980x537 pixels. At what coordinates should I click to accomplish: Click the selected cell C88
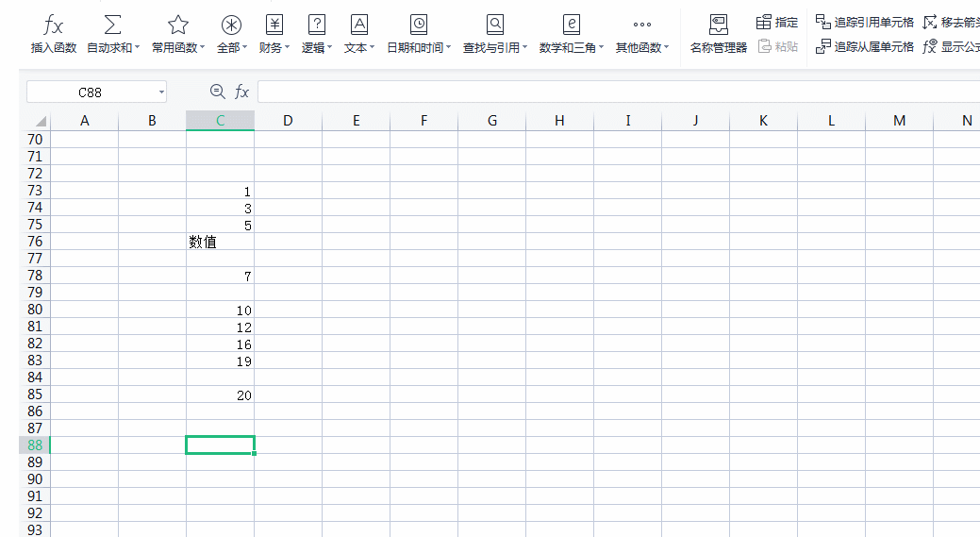[x=220, y=445]
